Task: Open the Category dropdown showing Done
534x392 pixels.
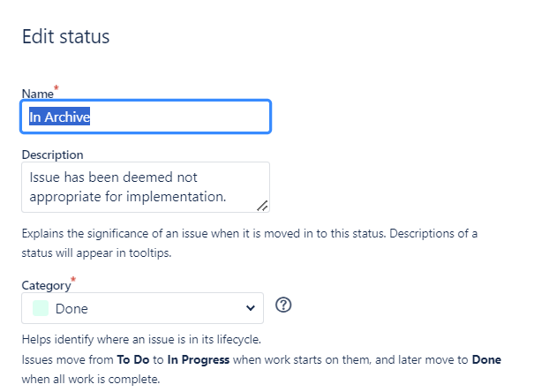Action: point(142,308)
